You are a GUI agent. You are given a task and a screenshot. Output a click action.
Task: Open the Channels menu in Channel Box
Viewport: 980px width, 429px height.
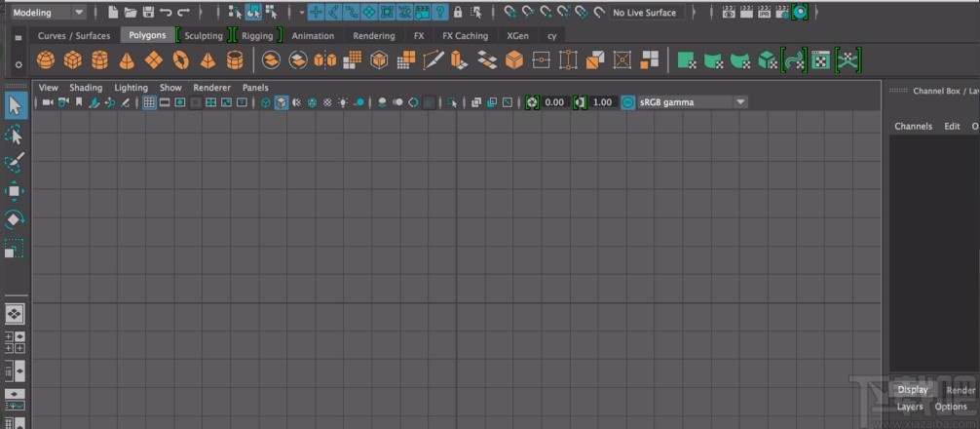coord(913,127)
